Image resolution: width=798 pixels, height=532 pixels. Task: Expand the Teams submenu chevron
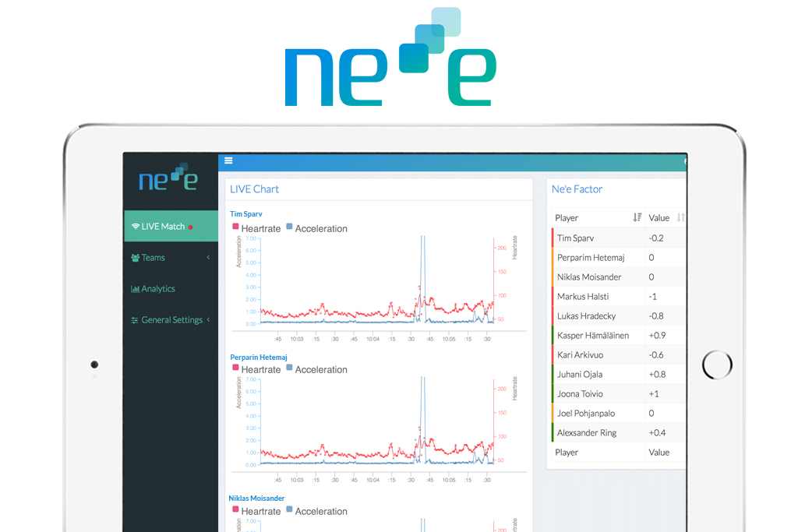(208, 257)
